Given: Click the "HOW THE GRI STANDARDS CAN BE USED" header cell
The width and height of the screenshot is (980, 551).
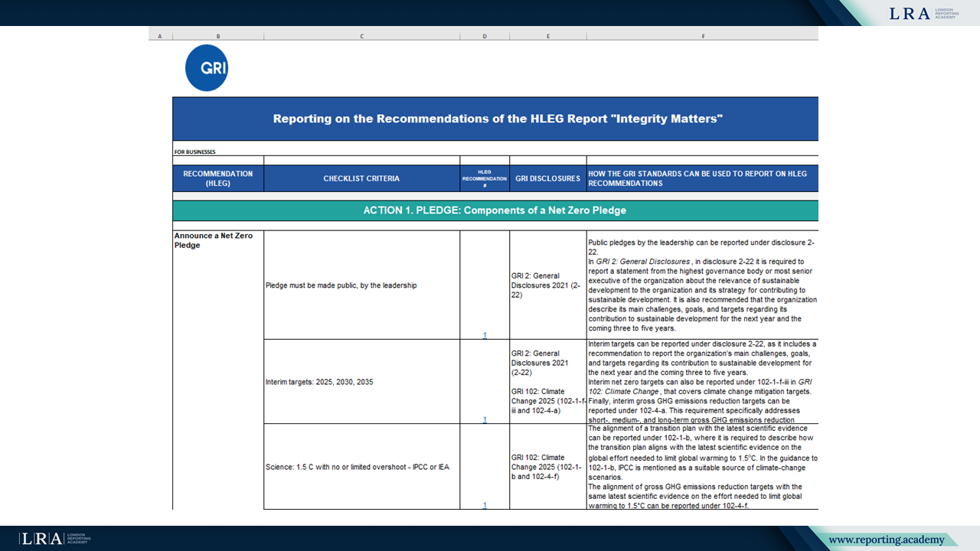Looking at the screenshot, I should tap(703, 178).
